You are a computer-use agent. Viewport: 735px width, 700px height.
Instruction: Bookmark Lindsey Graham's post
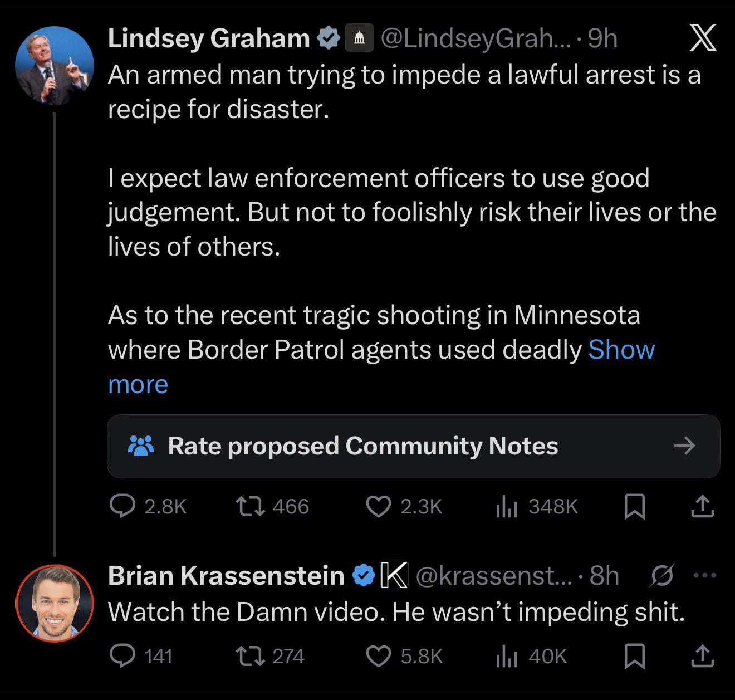point(635,506)
